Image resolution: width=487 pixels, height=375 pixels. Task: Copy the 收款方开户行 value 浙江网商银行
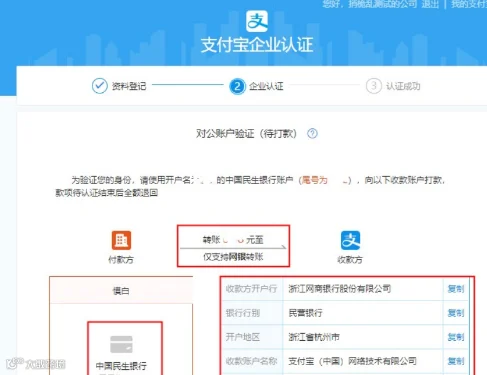pos(456,289)
